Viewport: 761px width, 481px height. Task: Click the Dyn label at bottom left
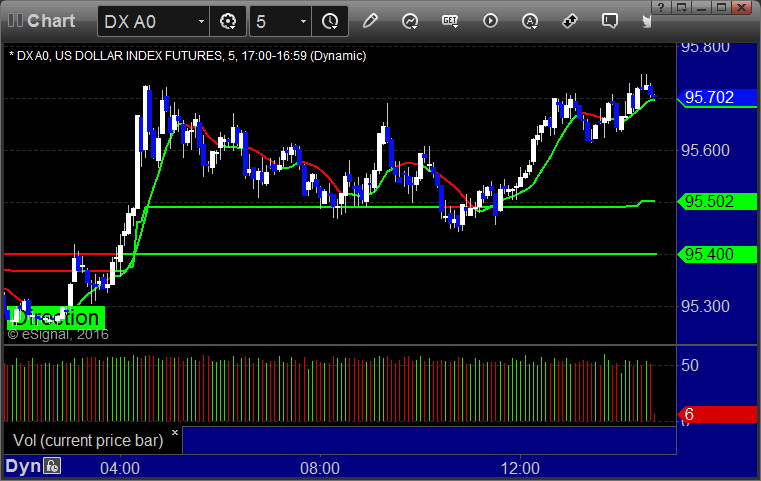click(23, 466)
